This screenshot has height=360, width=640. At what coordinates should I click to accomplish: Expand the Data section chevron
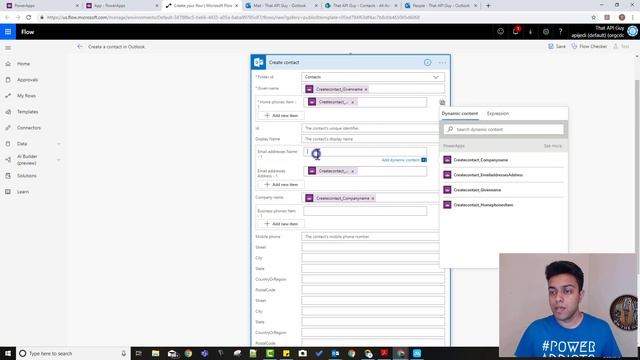pos(58,144)
